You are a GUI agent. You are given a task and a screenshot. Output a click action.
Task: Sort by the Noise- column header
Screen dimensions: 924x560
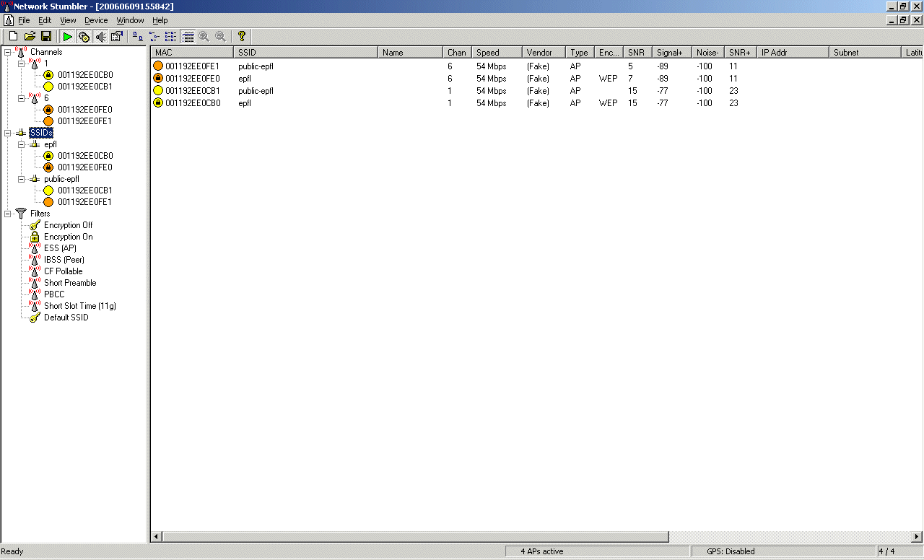708,53
